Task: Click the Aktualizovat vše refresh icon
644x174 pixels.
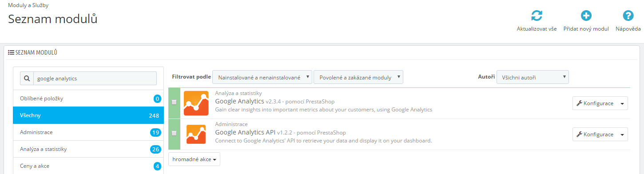Action: pos(537,16)
